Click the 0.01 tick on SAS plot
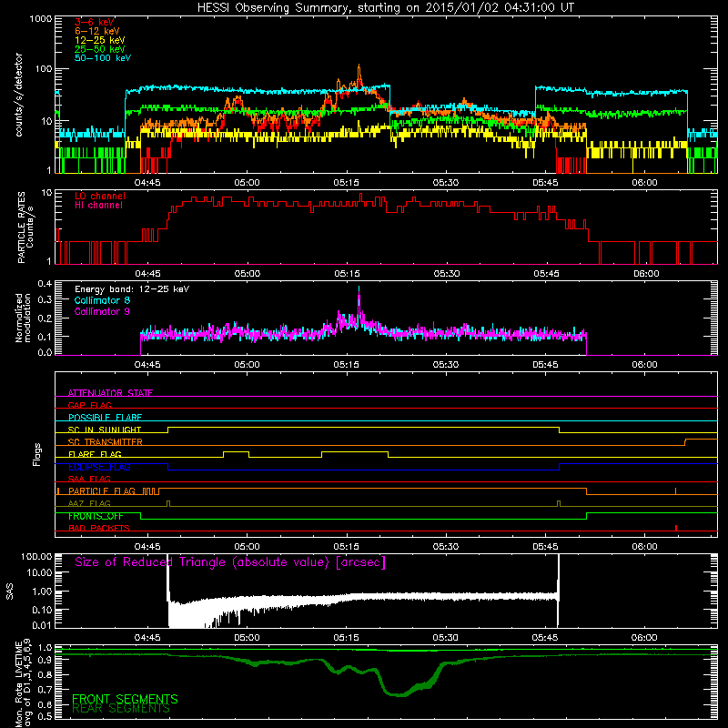The image size is (728, 728). point(42,625)
